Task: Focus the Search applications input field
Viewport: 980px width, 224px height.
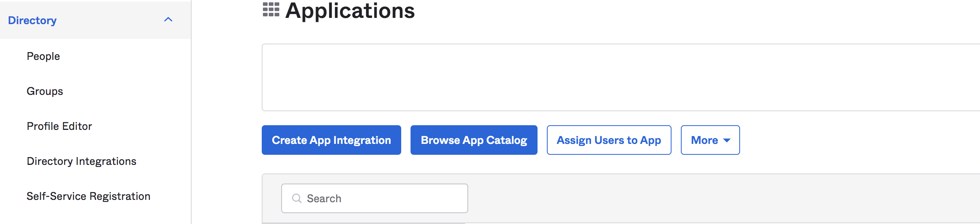Action: point(382,198)
